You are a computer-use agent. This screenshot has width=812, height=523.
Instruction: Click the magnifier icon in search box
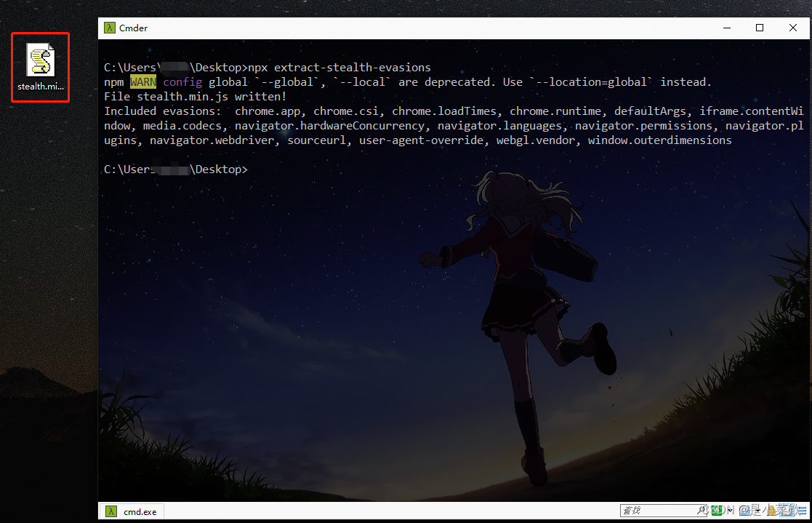pyautogui.click(x=702, y=511)
